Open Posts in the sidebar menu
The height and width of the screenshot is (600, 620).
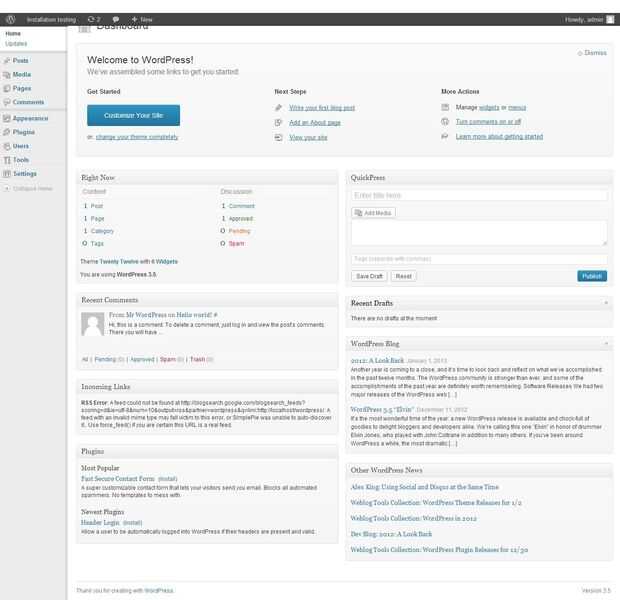click(x=20, y=61)
